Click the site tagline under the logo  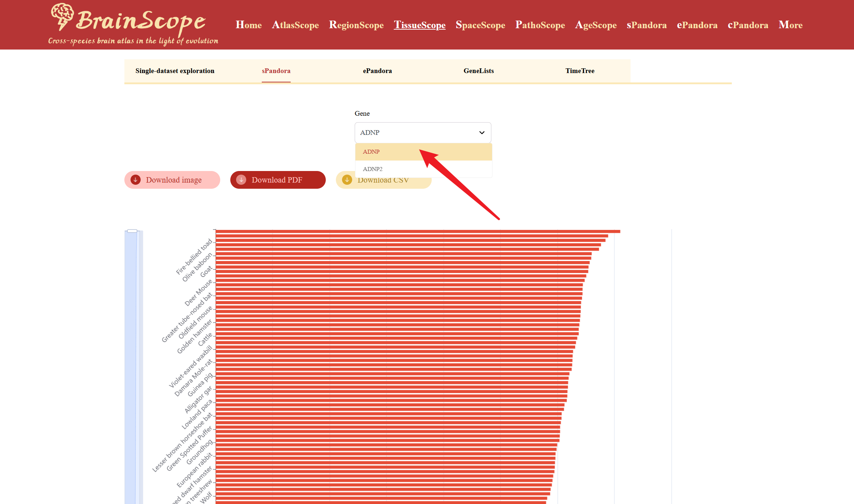(133, 41)
